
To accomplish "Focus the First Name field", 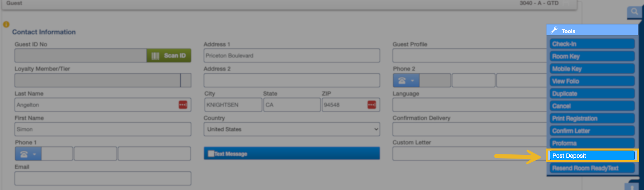I will point(102,129).
